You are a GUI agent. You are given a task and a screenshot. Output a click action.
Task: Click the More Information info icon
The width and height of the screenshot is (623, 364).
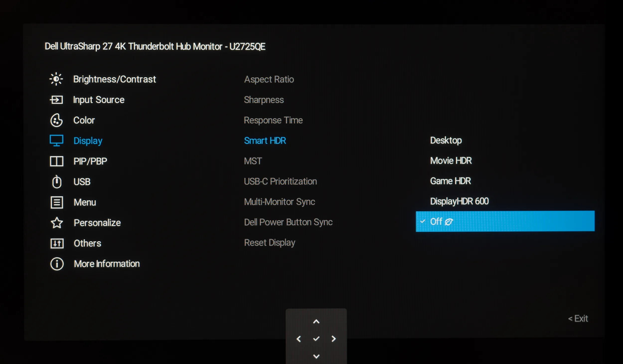tap(57, 264)
